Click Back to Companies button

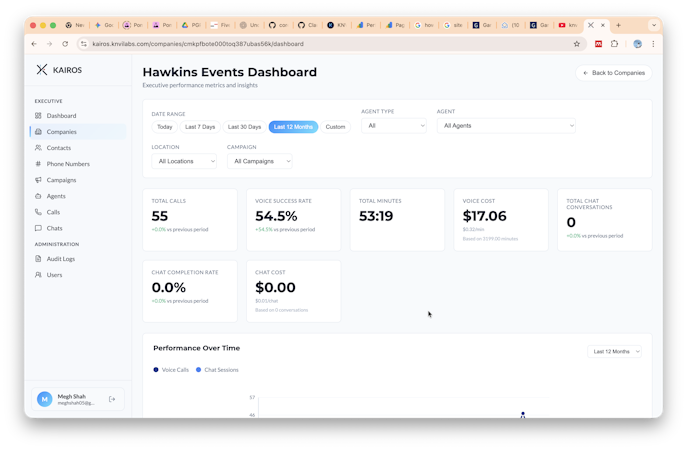614,73
